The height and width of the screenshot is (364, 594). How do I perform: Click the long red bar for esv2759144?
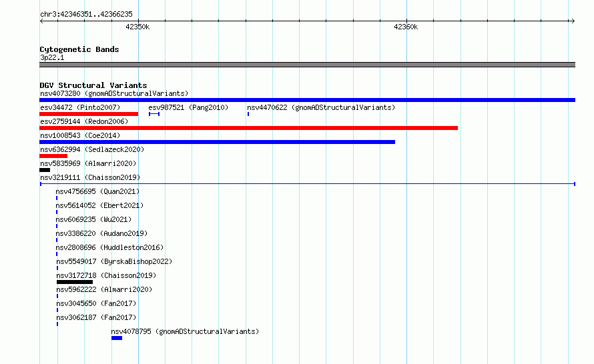[x=248, y=128]
